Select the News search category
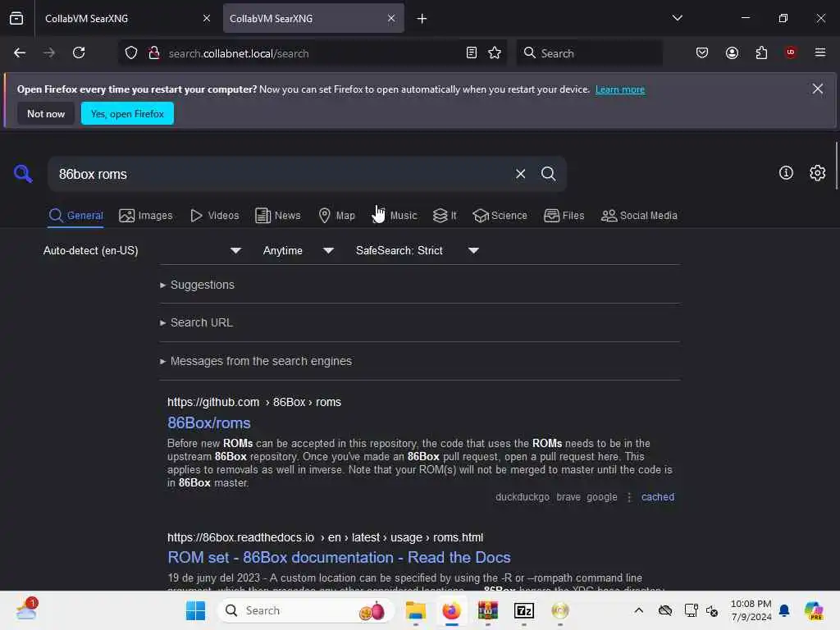This screenshot has width=840, height=630. pos(277,216)
